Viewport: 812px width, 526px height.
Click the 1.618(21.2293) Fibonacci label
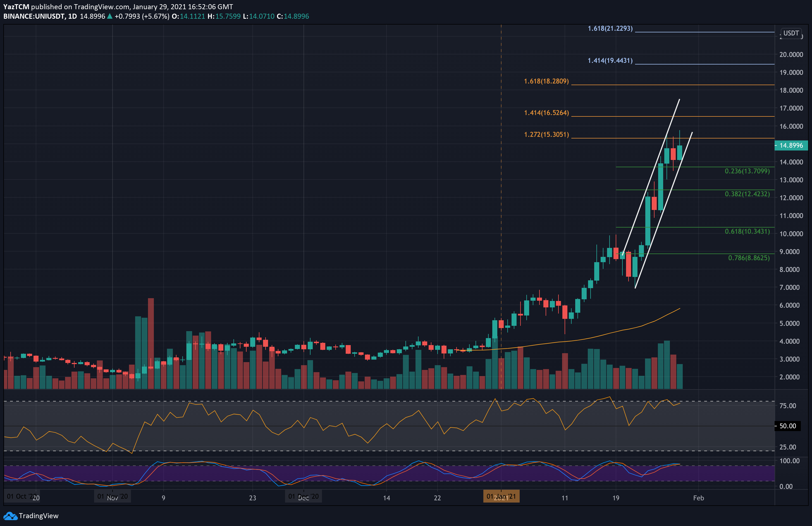[610, 28]
